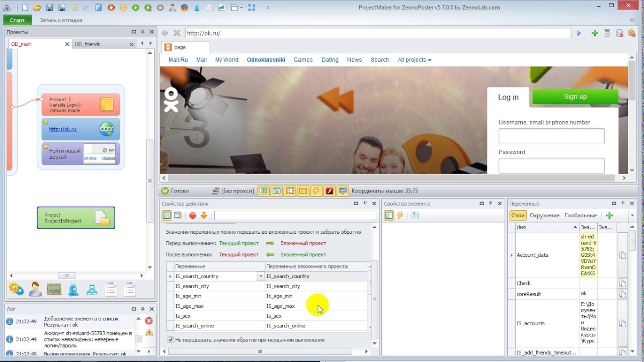The image size is (644, 362).
Task: Click orange down arrow in action properties toolbar
Action: click(204, 215)
